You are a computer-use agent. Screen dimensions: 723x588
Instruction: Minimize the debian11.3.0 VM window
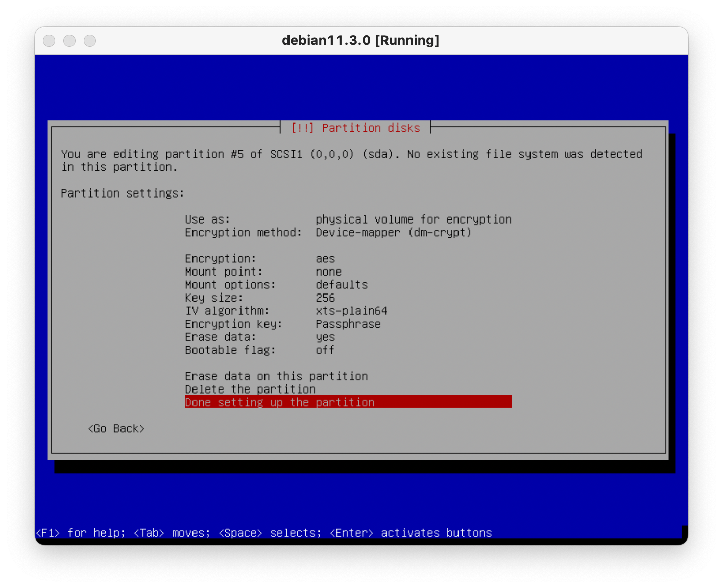tap(69, 41)
